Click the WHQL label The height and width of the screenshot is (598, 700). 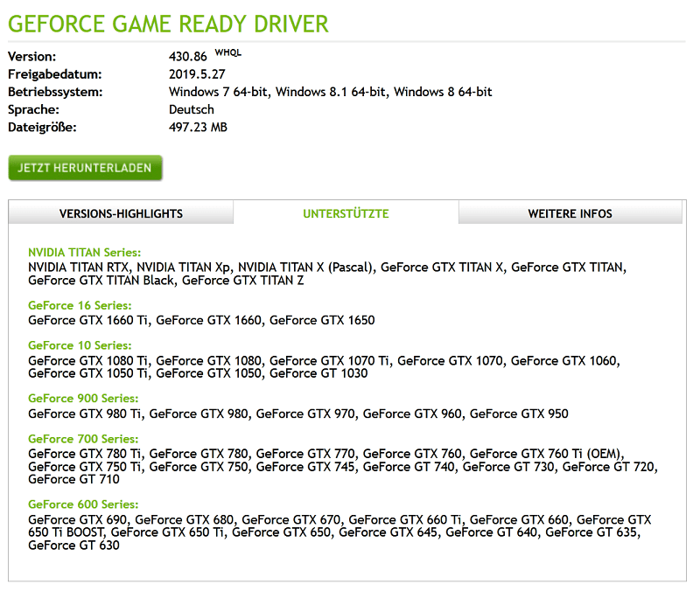[x=228, y=52]
